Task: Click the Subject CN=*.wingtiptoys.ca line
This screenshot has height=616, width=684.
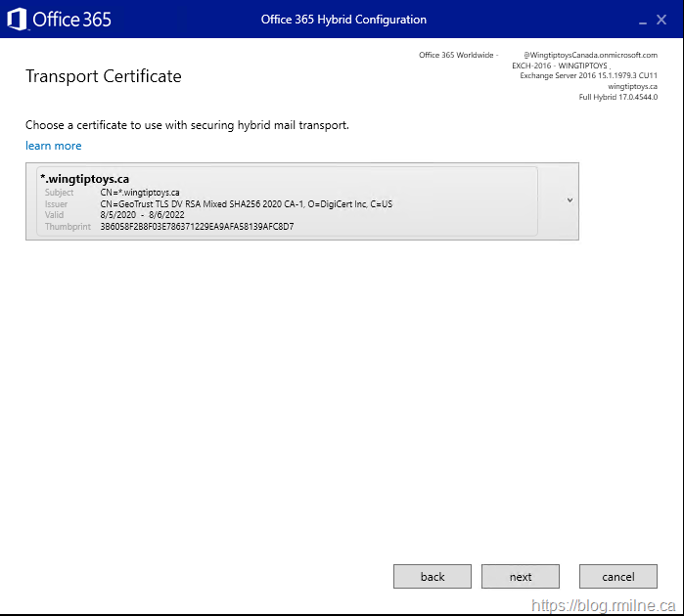Action: coord(140,193)
